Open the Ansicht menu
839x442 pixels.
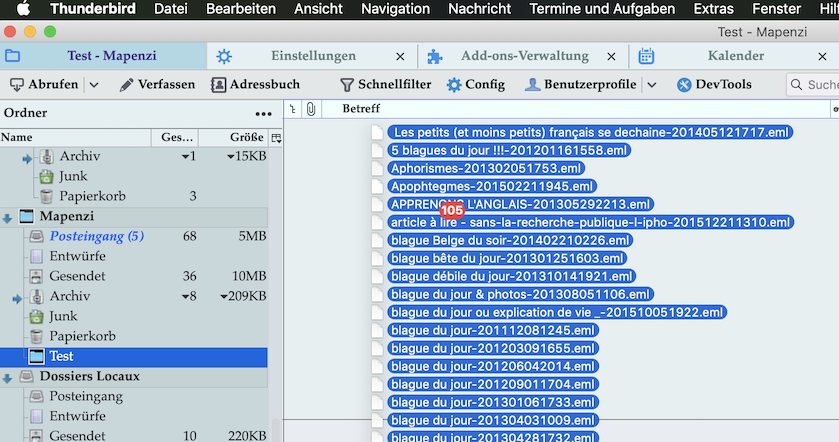(318, 9)
